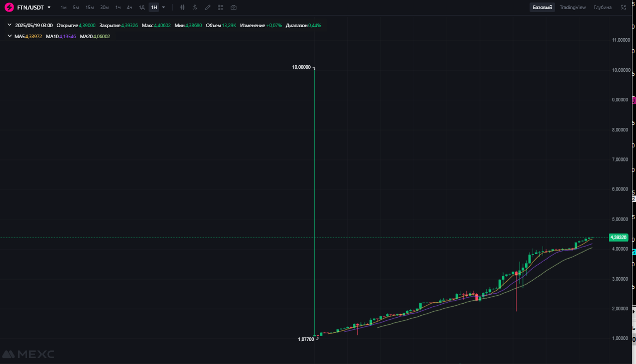The image size is (636, 364).
Task: Activate the pencil drawing tools
Action: pyautogui.click(x=208, y=8)
